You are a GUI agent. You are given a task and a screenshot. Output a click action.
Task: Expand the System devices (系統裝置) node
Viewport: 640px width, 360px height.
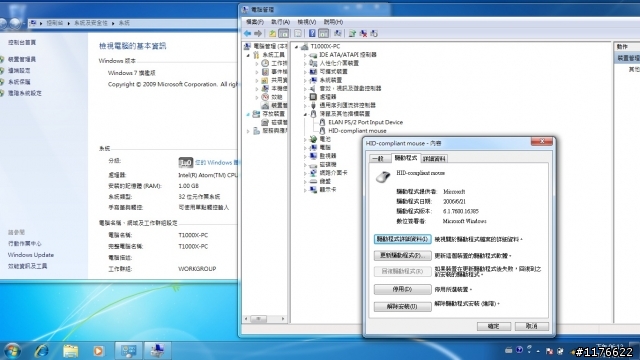(305, 80)
